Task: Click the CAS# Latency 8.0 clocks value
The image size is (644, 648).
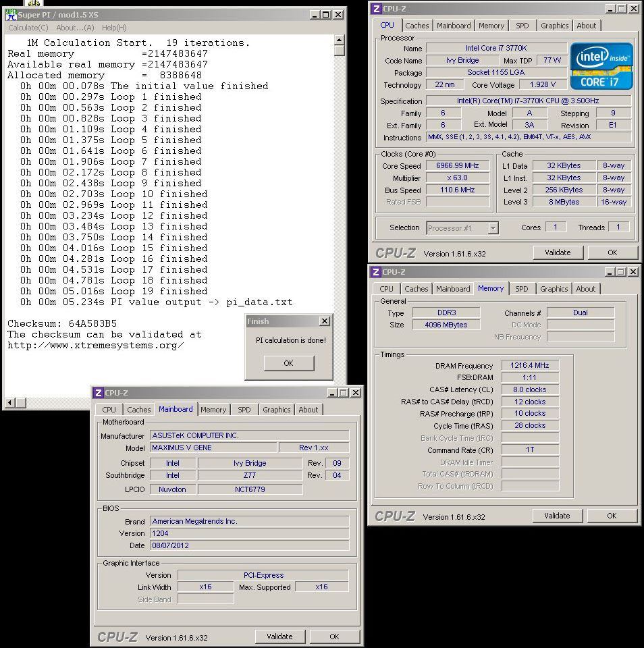Action: (x=530, y=389)
